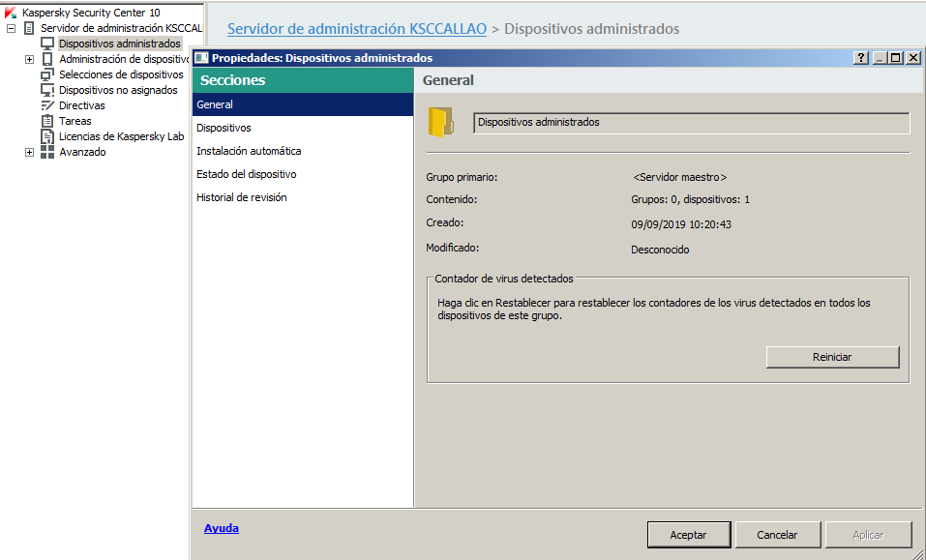The height and width of the screenshot is (560, 926).
Task: Select Directivas in the tree
Action: [82, 105]
